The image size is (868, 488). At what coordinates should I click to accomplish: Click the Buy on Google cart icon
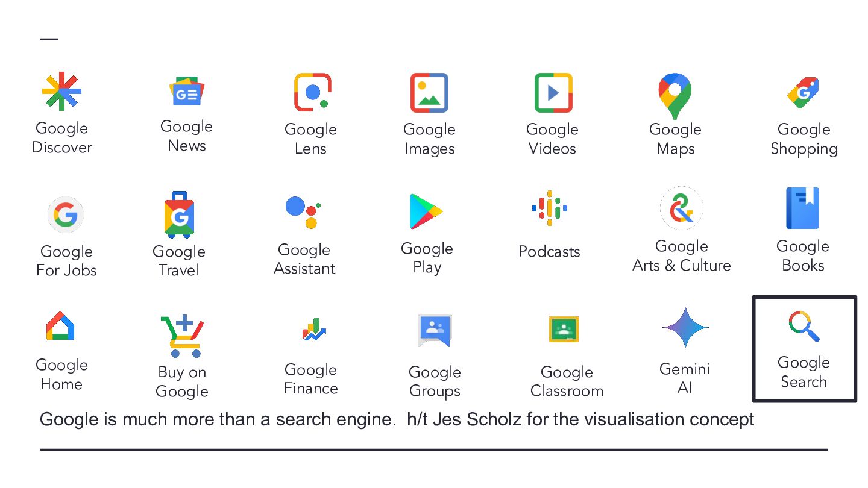click(181, 336)
